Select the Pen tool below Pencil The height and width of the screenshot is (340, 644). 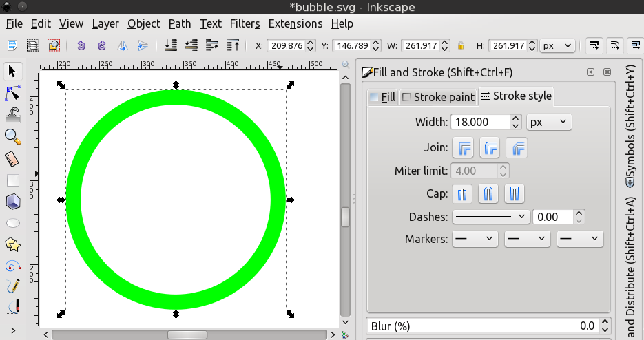click(x=12, y=306)
